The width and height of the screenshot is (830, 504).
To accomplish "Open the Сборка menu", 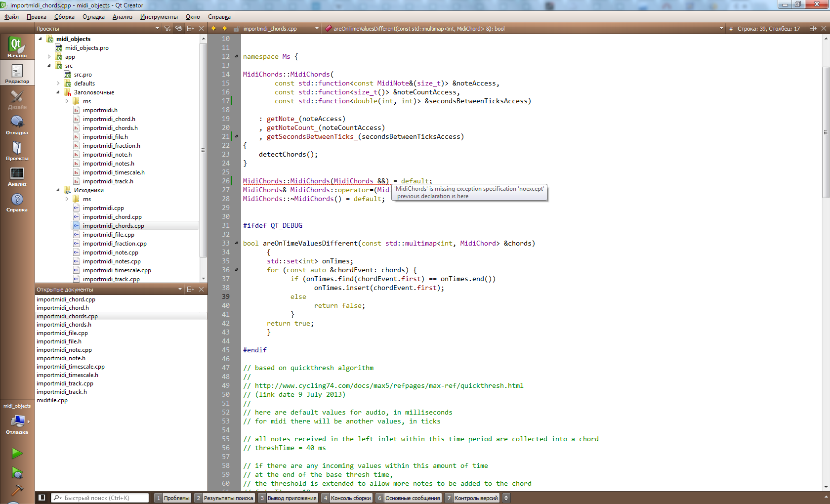I will (64, 17).
